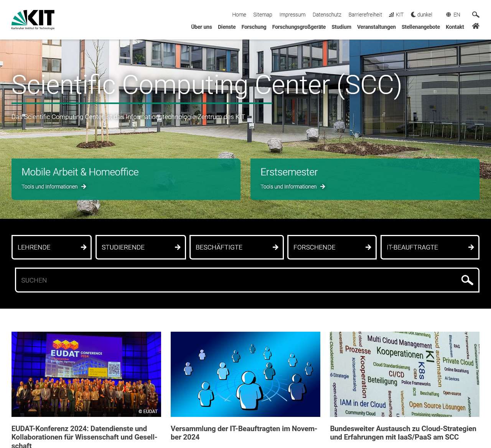
Task: Open the Bundesweiter Austausch Cloud-Strategien headline
Action: point(403,433)
